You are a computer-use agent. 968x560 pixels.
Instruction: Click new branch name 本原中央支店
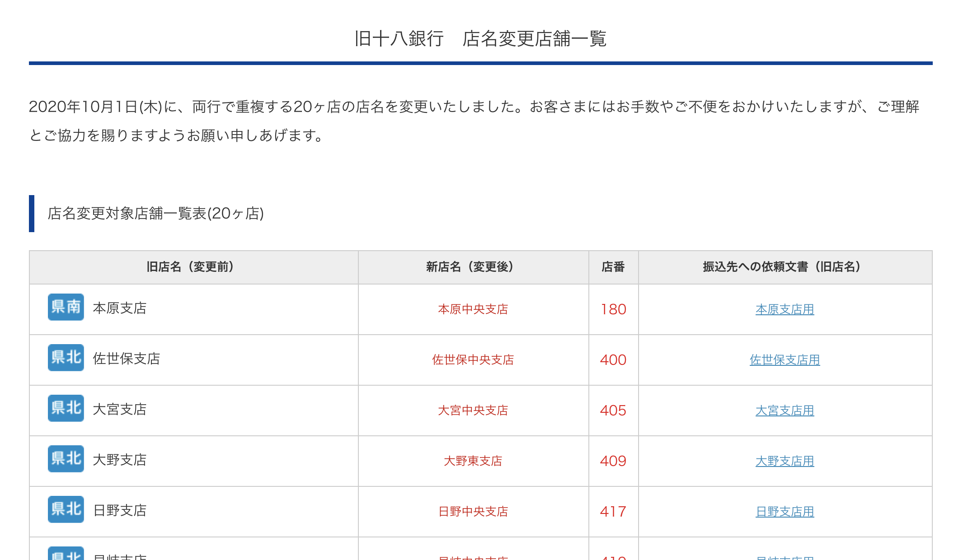pos(473,309)
